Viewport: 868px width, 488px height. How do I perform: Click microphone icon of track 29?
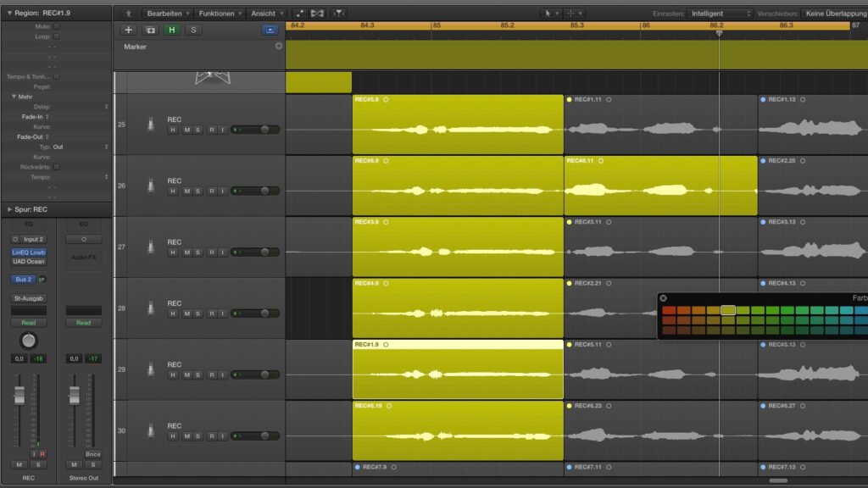click(151, 369)
